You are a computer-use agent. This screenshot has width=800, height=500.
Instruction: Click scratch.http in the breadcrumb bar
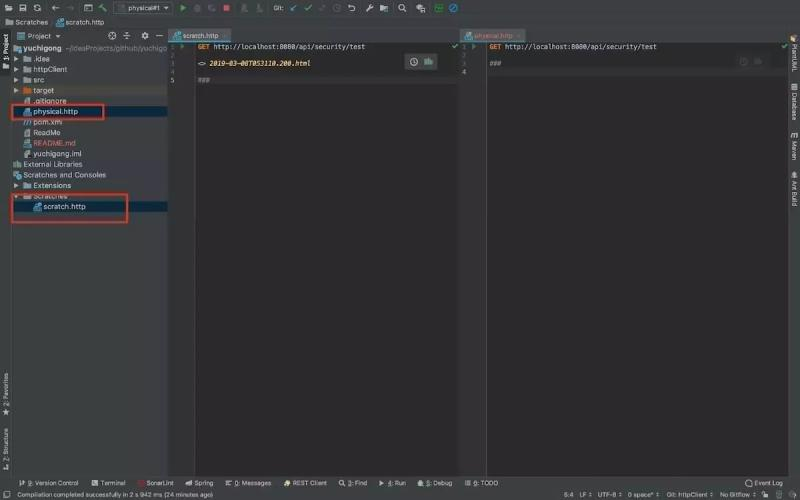coord(80,22)
